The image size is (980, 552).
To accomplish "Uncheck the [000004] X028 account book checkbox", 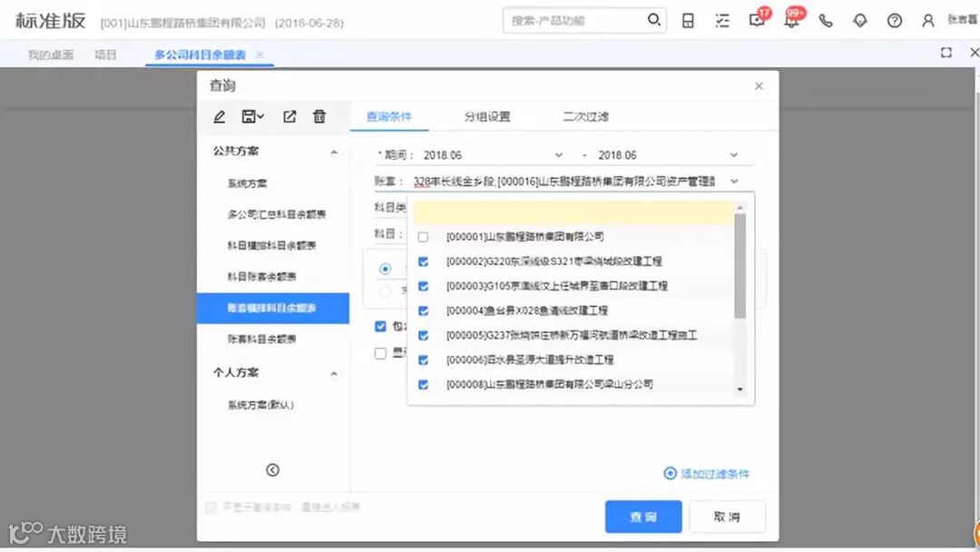I will [423, 310].
